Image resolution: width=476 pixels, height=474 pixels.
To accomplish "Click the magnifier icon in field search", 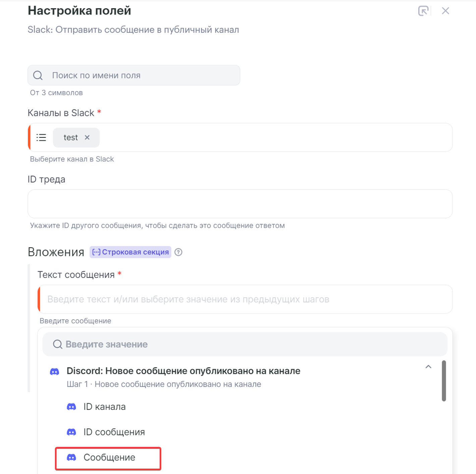I will [x=38, y=75].
